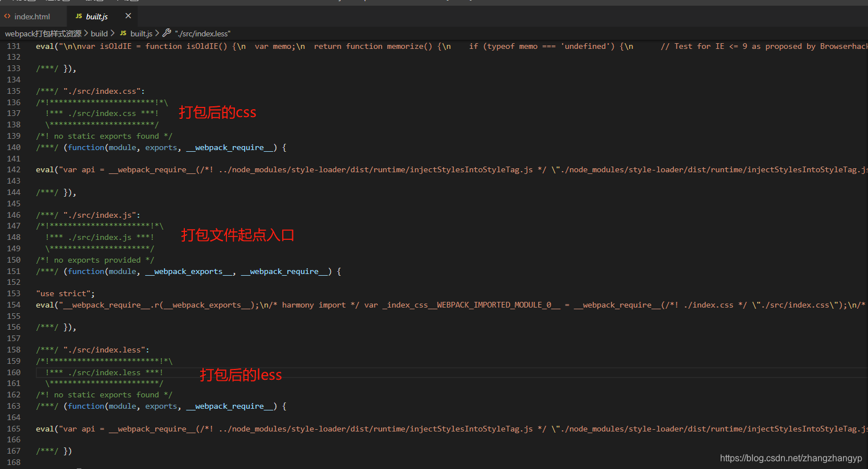Click the HTML file icon on index.html tab
The image size is (868, 469).
click(x=7, y=16)
